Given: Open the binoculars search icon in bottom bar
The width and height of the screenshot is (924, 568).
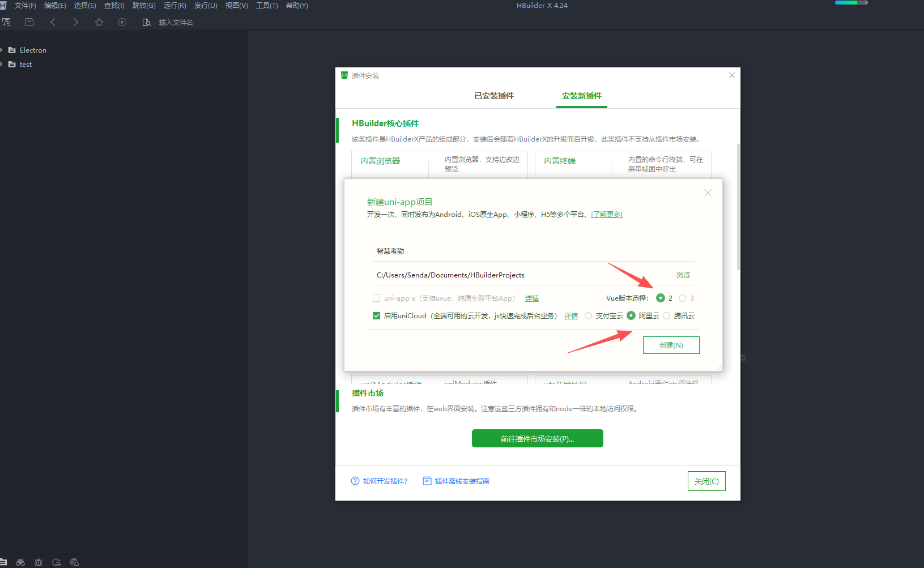Looking at the screenshot, I should click(x=20, y=562).
